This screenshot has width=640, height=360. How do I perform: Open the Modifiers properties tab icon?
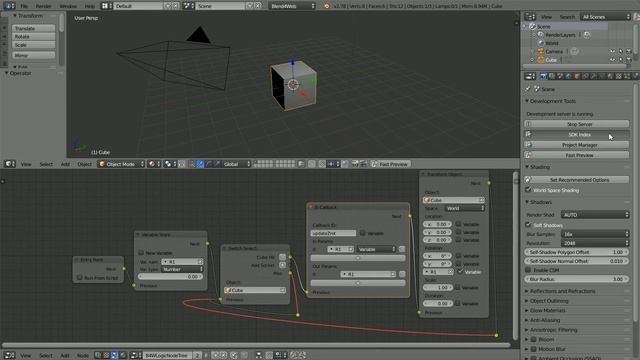593,76
